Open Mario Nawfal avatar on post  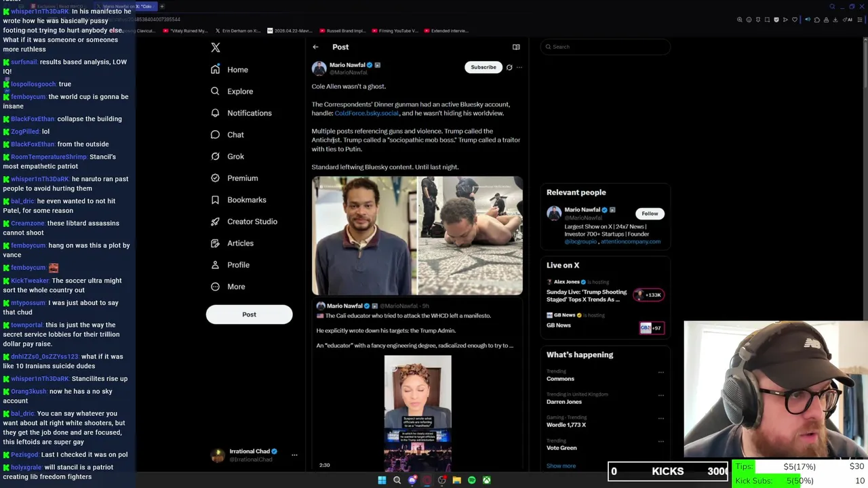tap(319, 68)
